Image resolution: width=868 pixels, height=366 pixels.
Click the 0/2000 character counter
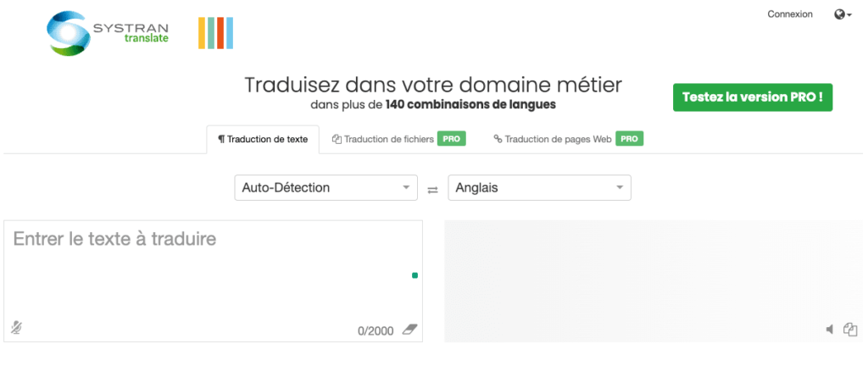(x=376, y=331)
